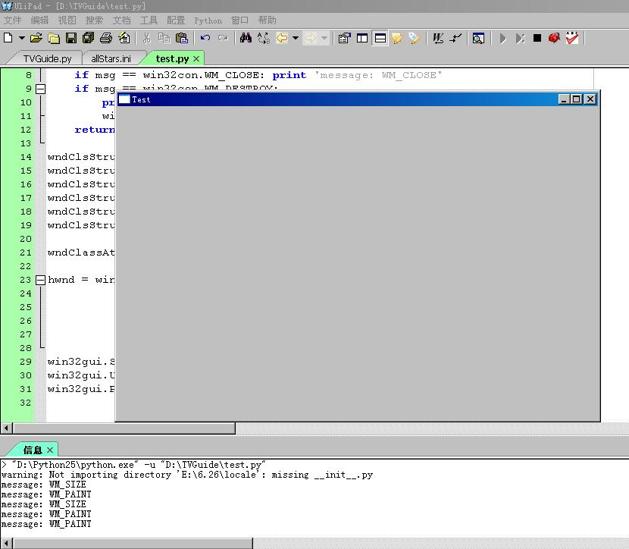Image resolution: width=629 pixels, height=549 pixels.
Task: Open the 文档 menu
Action: click(122, 20)
